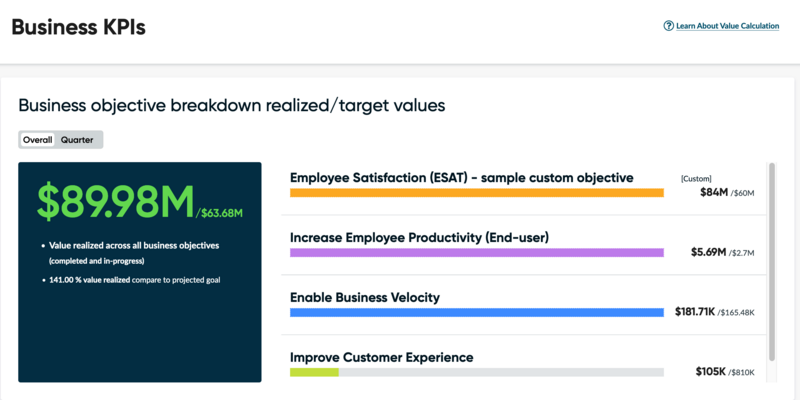Click the $89.98M total realized value
800x400 pixels.
(x=115, y=202)
